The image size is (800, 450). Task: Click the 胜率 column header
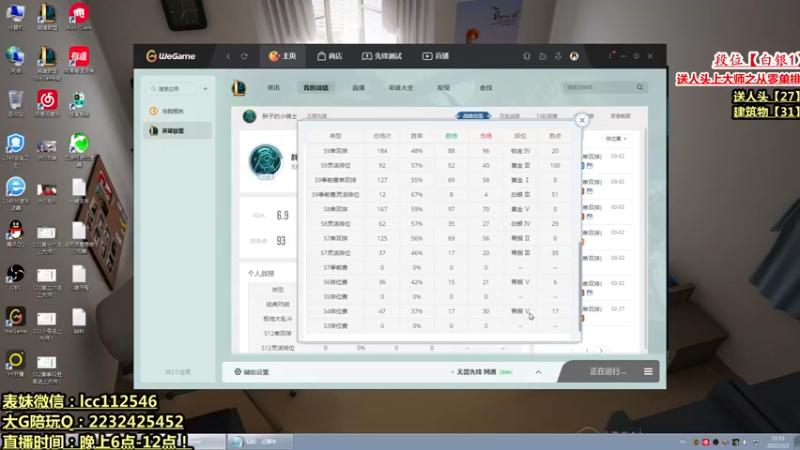point(417,136)
